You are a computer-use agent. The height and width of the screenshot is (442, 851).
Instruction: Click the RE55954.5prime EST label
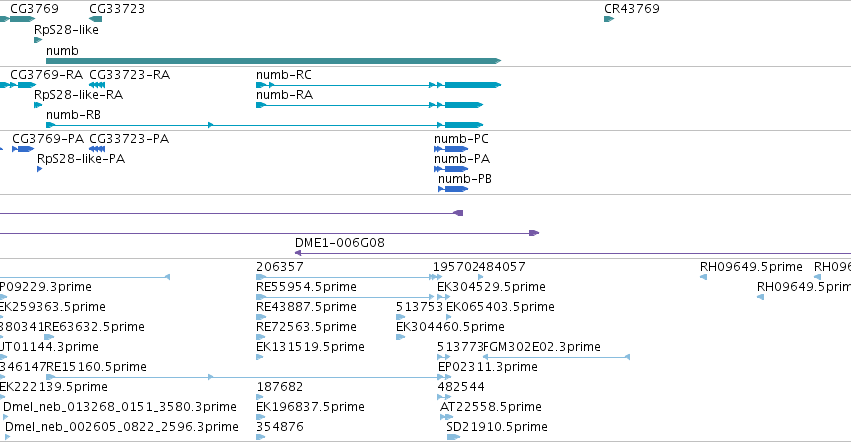click(x=306, y=287)
